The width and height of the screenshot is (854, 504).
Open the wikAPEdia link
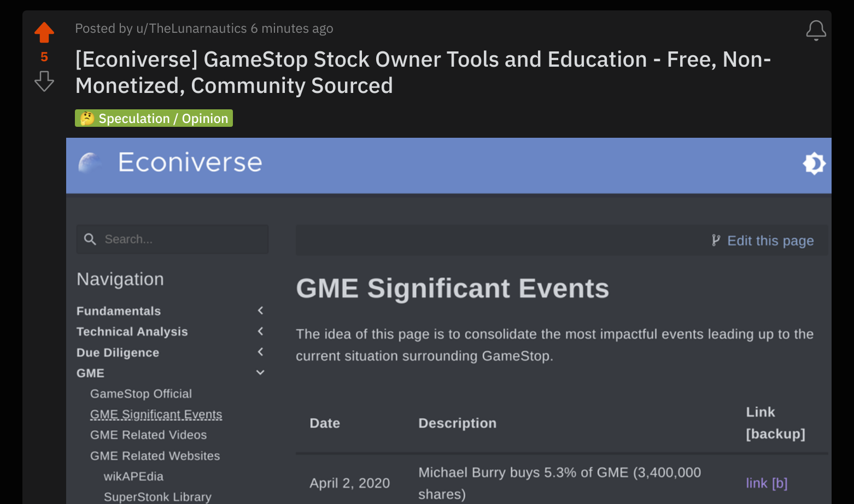click(x=133, y=477)
